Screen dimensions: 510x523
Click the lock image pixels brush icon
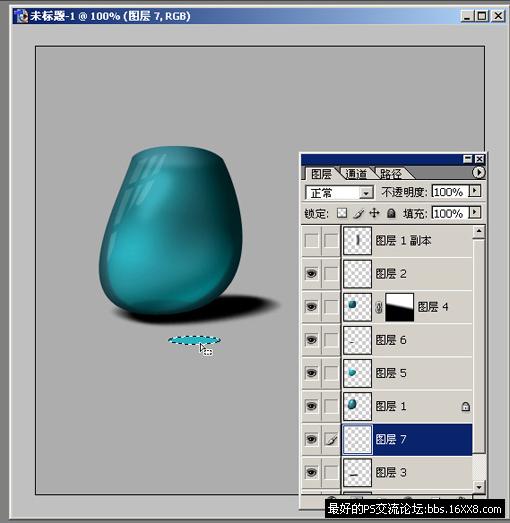point(358,213)
